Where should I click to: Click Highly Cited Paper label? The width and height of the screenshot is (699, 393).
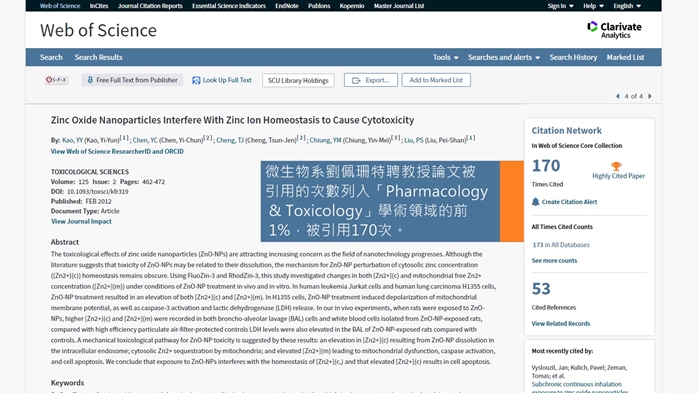[618, 176]
